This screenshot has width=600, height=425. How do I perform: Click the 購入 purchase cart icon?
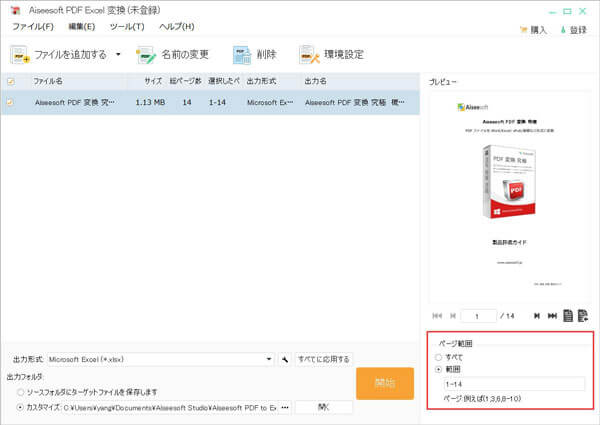click(524, 30)
